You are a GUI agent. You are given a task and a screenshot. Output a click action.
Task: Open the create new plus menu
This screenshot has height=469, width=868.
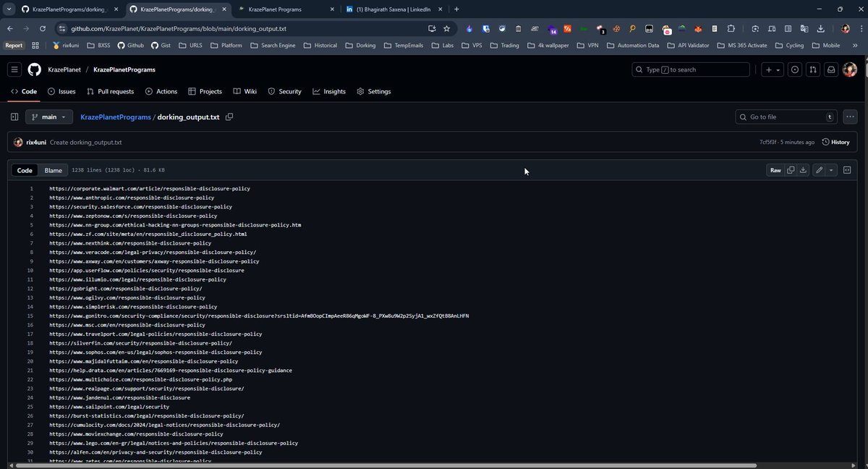[773, 69]
